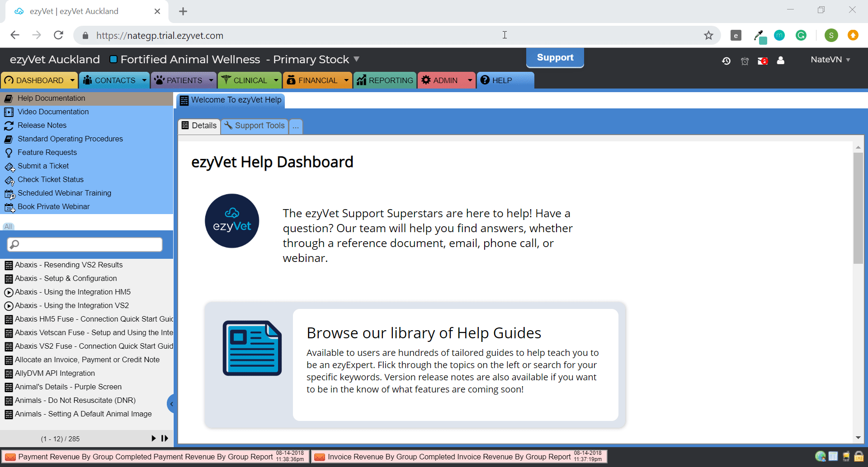Open the ellipsis more tabs button
The height and width of the screenshot is (467, 868).
tap(296, 126)
